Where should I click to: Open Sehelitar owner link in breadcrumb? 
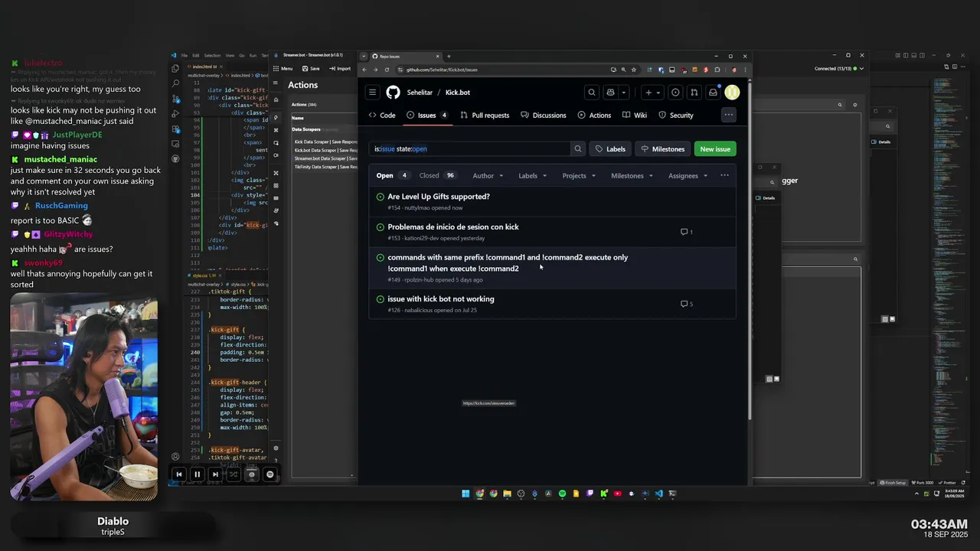point(420,93)
